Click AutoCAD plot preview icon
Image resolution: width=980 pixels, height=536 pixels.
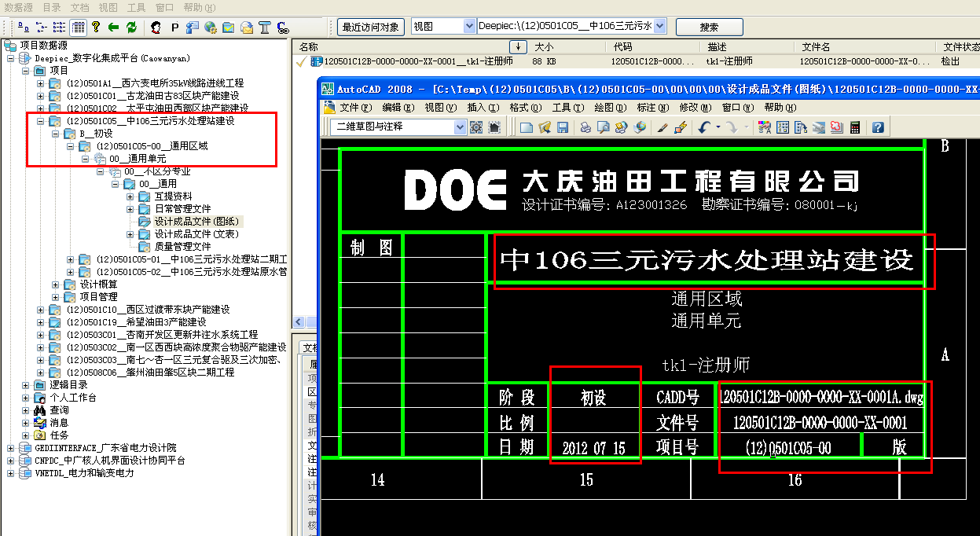[x=604, y=127]
